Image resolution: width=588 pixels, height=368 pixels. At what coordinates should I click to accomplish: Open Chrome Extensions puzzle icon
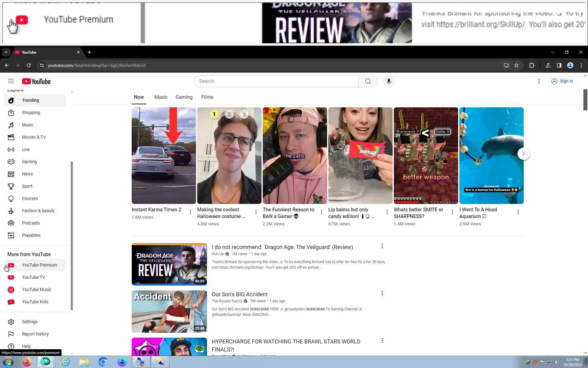point(532,65)
